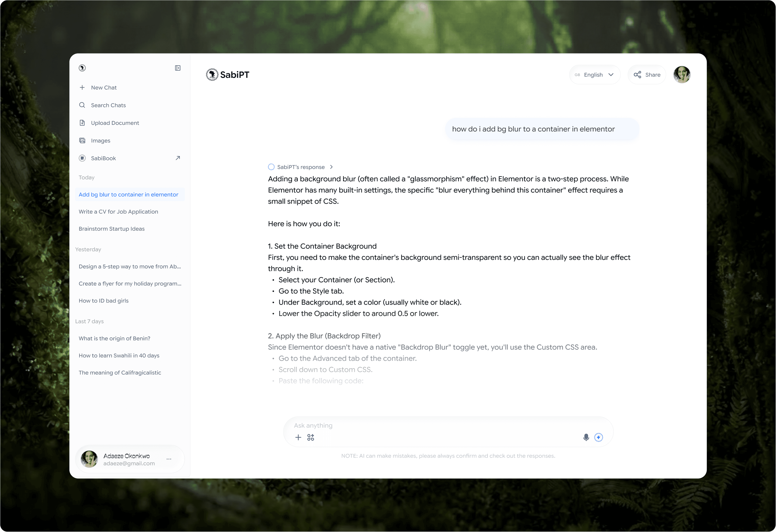The width and height of the screenshot is (776, 532).
Task: Click bullet Scroll down to Custom CSS
Action: click(326, 369)
